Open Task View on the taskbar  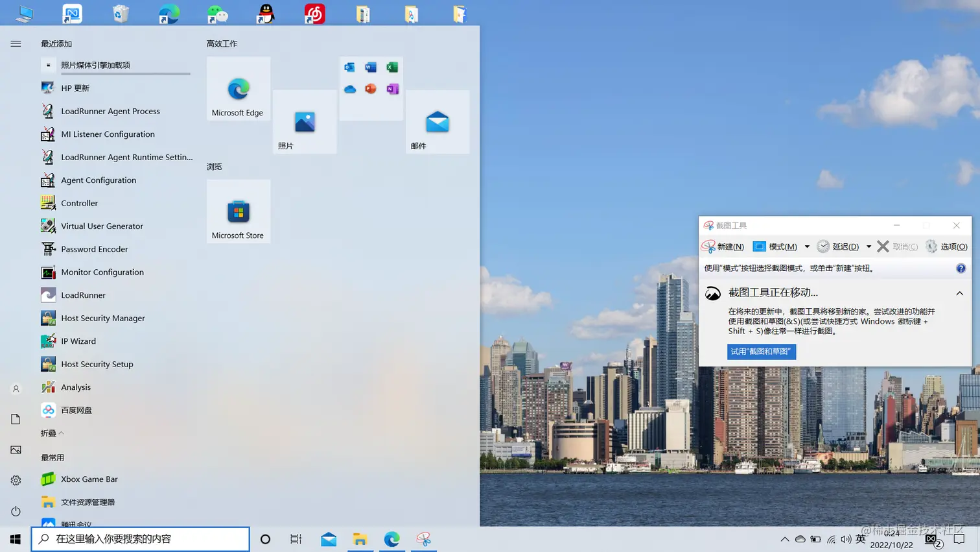(x=296, y=539)
